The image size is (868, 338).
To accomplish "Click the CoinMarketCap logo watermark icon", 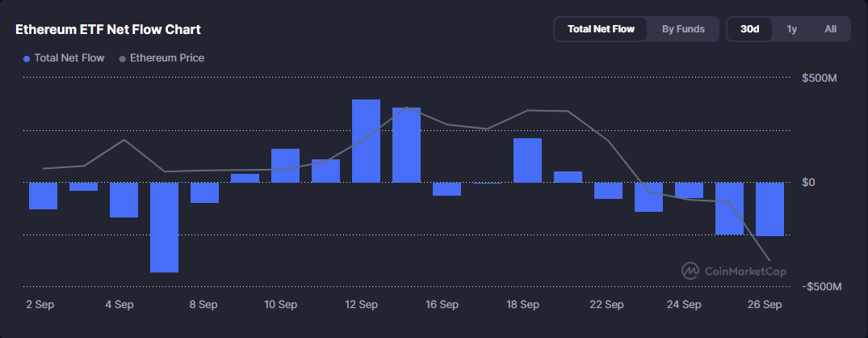I will pyautogui.click(x=690, y=271).
